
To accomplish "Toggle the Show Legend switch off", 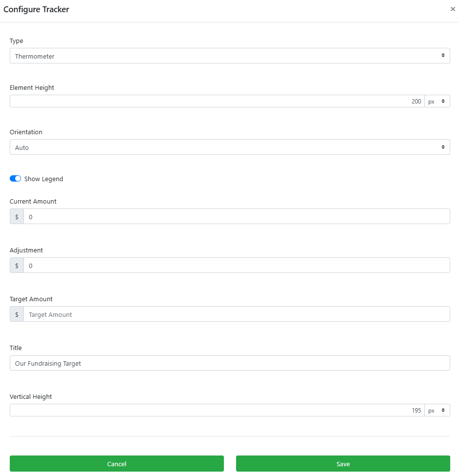I will point(16,179).
